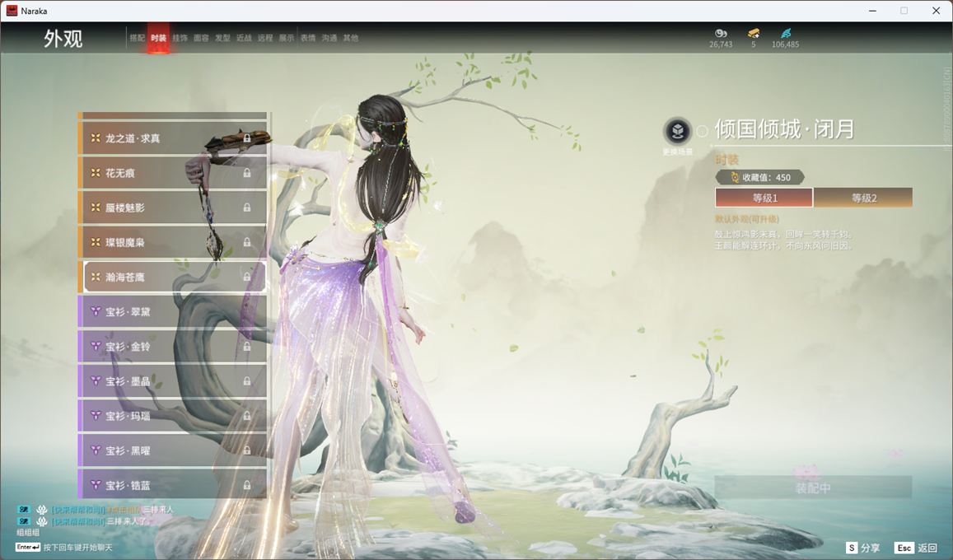This screenshot has height=560, width=953.
Task: Select the 宝衫·黑曜 outfit
Action: [x=173, y=450]
